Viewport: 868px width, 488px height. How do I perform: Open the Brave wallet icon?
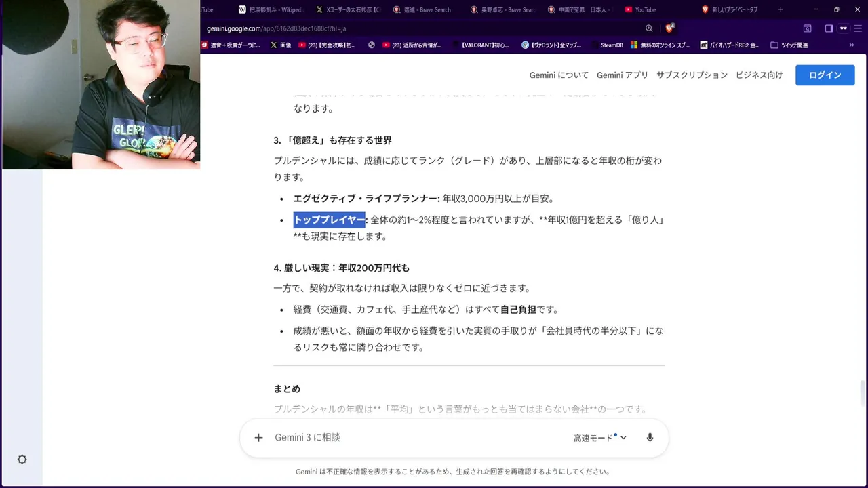[x=807, y=28]
